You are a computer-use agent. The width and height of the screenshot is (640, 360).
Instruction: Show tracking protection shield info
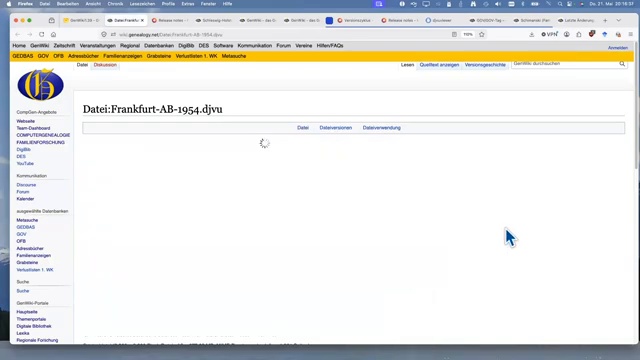tap(104, 35)
